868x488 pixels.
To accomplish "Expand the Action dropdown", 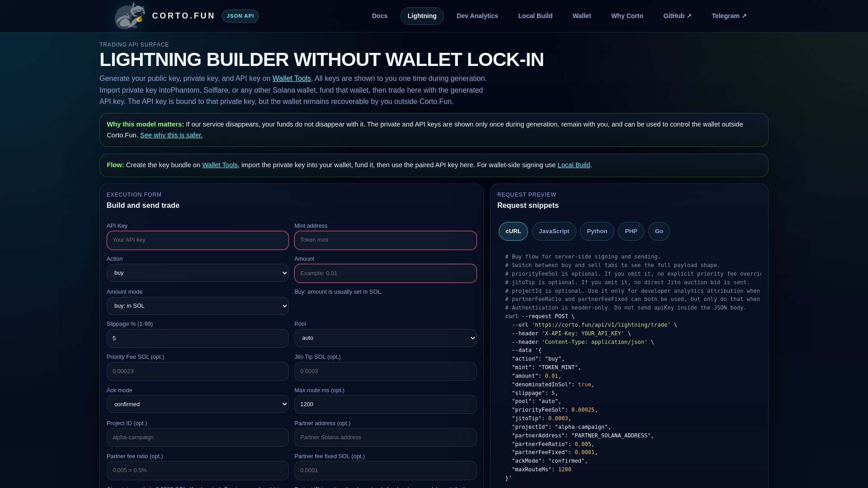I will coord(198,273).
